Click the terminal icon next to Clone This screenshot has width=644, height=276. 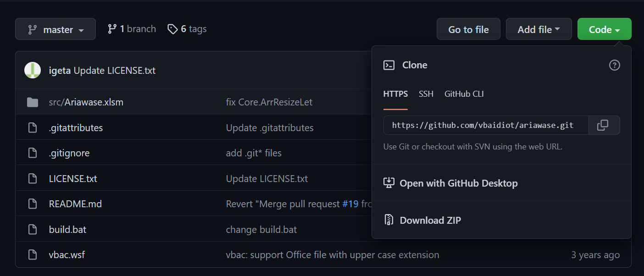tap(389, 65)
